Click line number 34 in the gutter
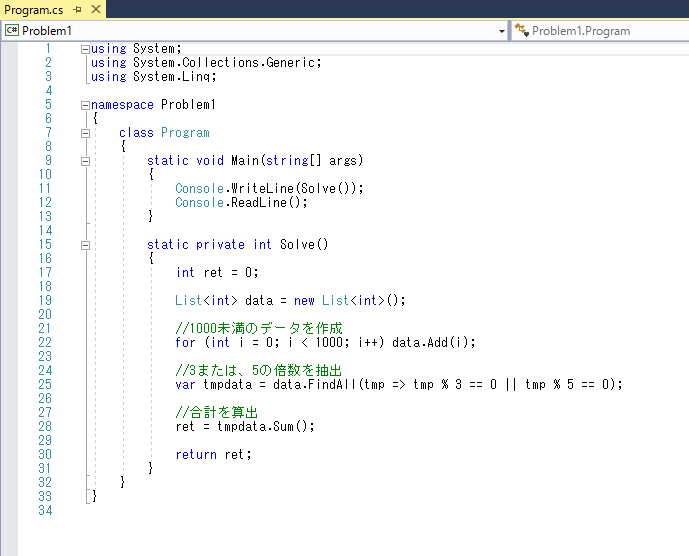The height and width of the screenshot is (556, 689). (45, 510)
